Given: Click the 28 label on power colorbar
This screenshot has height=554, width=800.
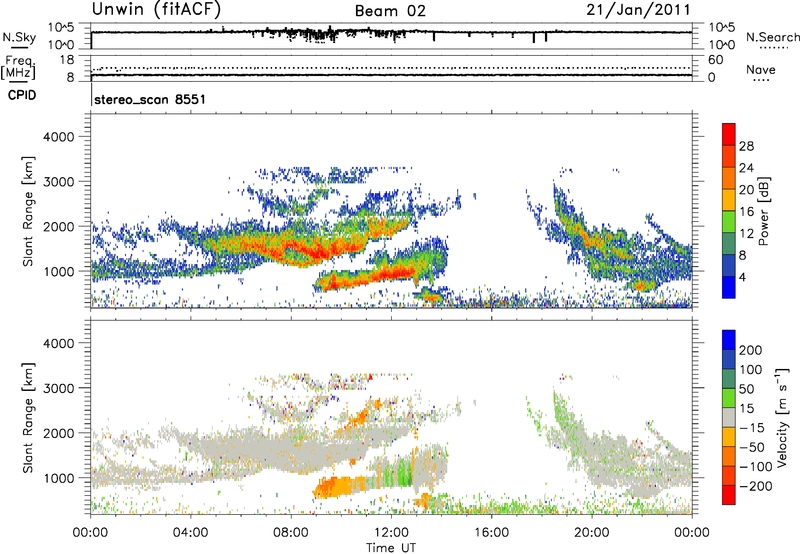Looking at the screenshot, I should pos(746,146).
